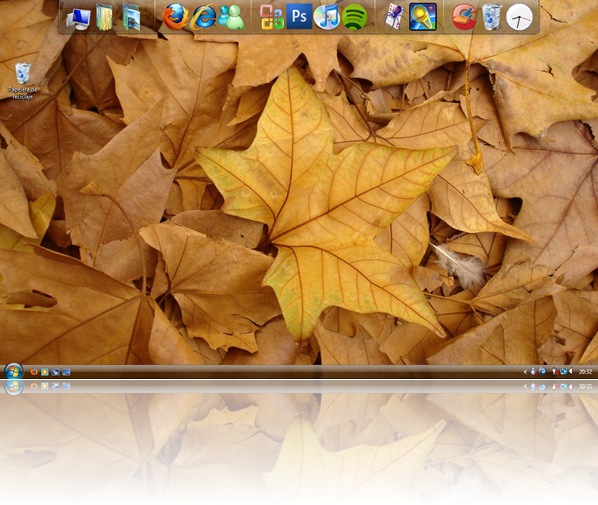Image resolution: width=598 pixels, height=505 pixels.
Task: Open the pictures folder in the dock
Action: click(x=131, y=17)
